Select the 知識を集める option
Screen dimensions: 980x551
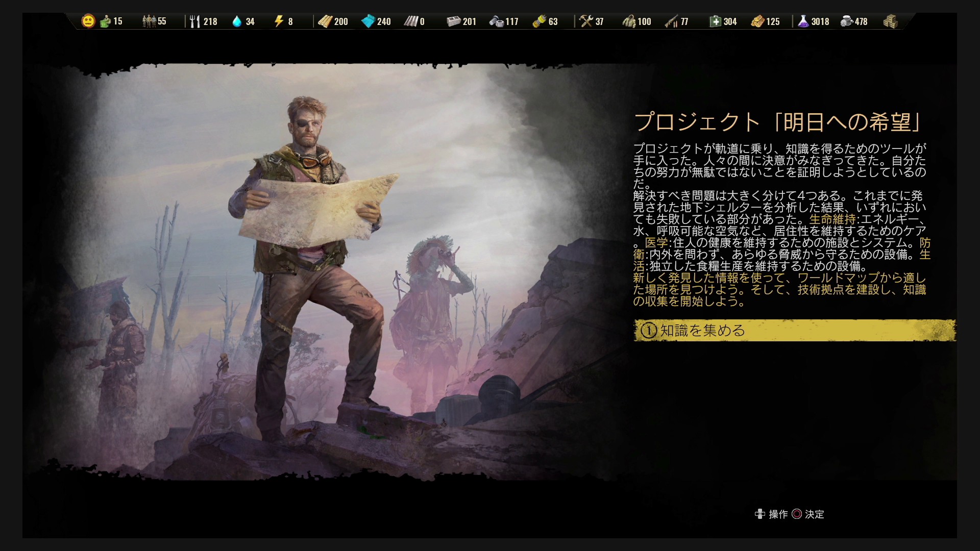(x=795, y=331)
